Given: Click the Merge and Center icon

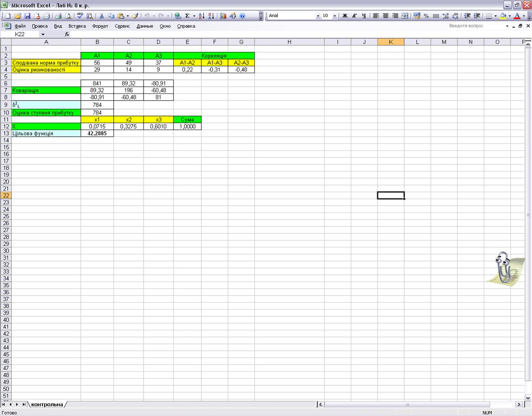Looking at the screenshot, I should click(x=405, y=16).
